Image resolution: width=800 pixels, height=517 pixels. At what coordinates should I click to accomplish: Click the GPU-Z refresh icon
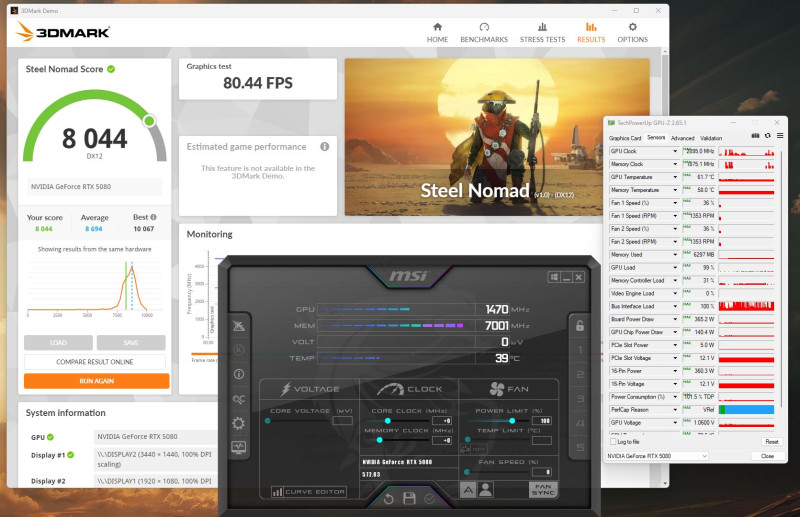click(767, 136)
